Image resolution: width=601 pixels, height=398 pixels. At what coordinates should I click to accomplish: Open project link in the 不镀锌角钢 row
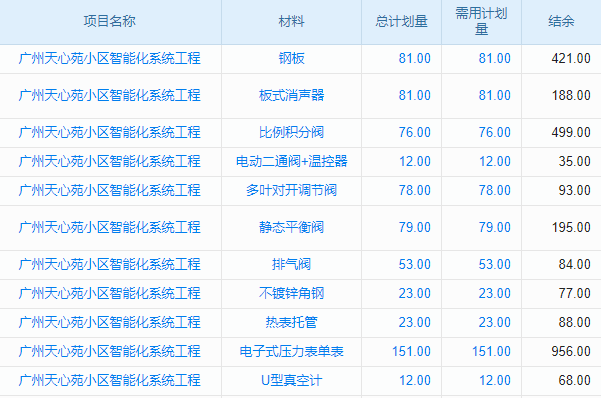click(110, 293)
